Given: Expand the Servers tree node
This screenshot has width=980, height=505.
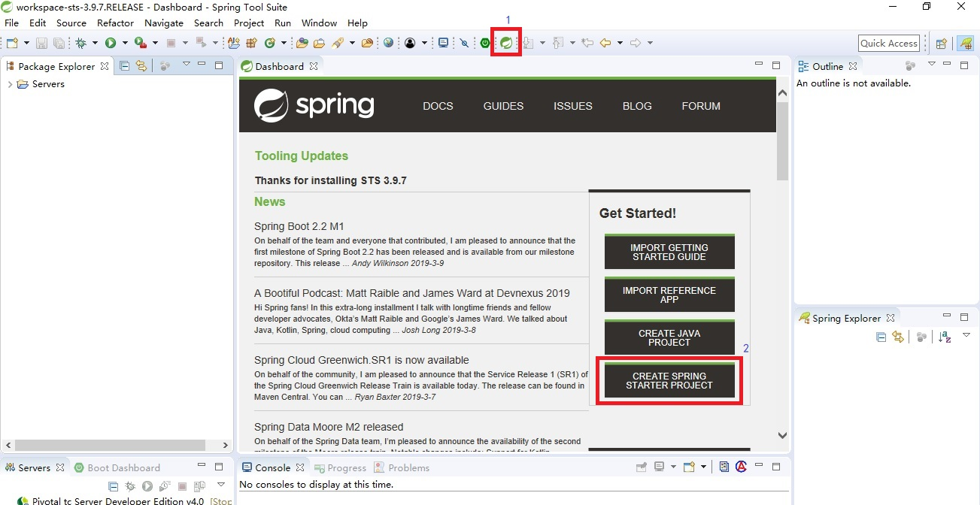Looking at the screenshot, I should point(10,84).
